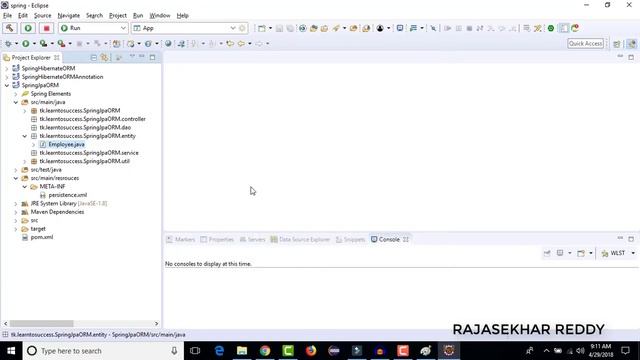Click the Windows Start button

pyautogui.click(x=11, y=351)
